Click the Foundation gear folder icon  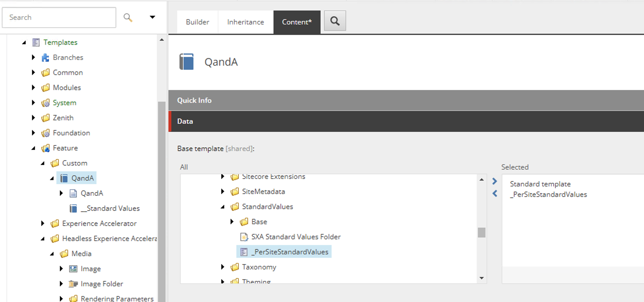click(x=45, y=133)
